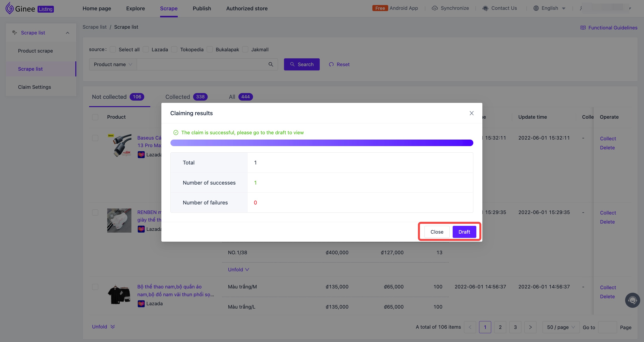Open the black sports set thumbnail
Screen dimensions: 644x342
[119, 294]
